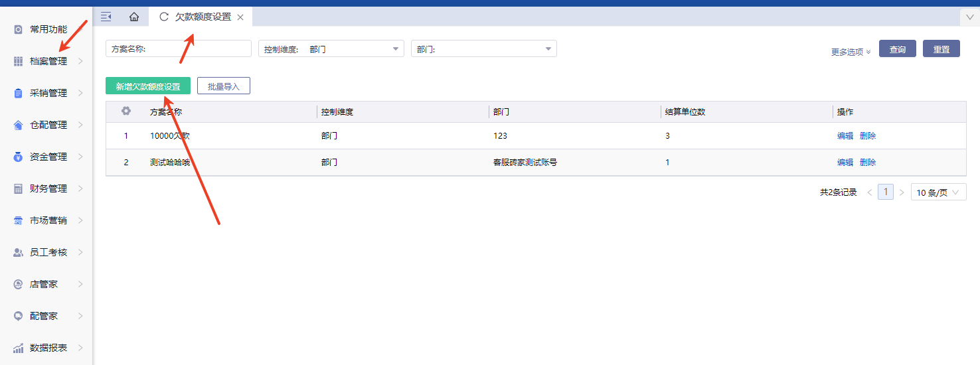Open table column settings gear icon

tap(126, 111)
